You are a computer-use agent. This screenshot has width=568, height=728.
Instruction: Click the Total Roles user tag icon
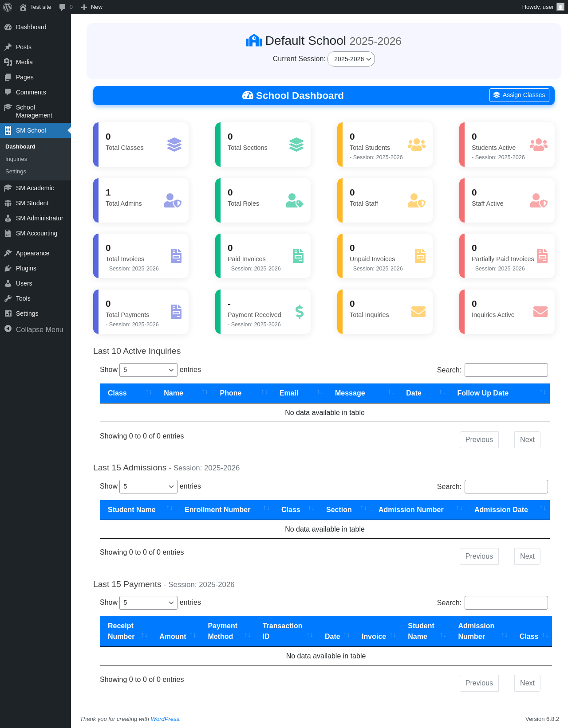[295, 200]
